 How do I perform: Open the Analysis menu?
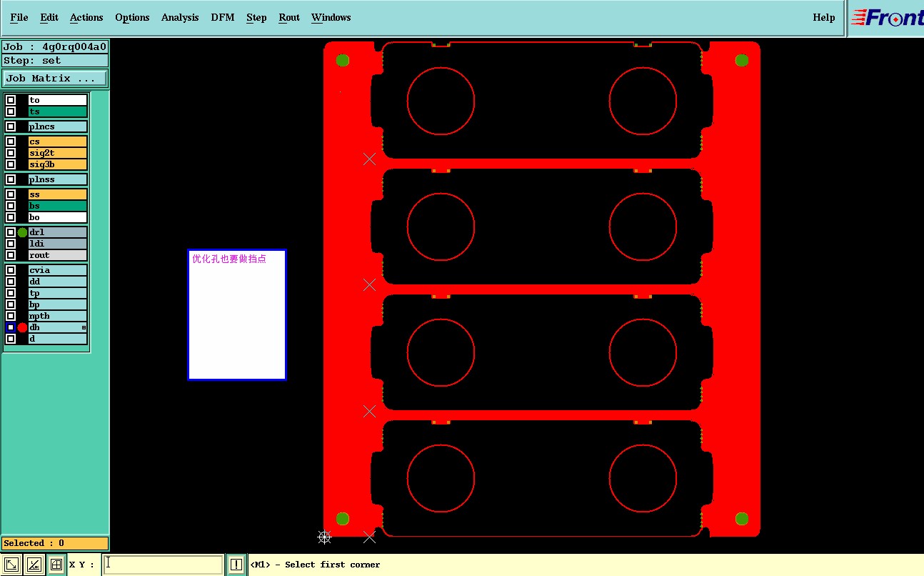[180, 17]
